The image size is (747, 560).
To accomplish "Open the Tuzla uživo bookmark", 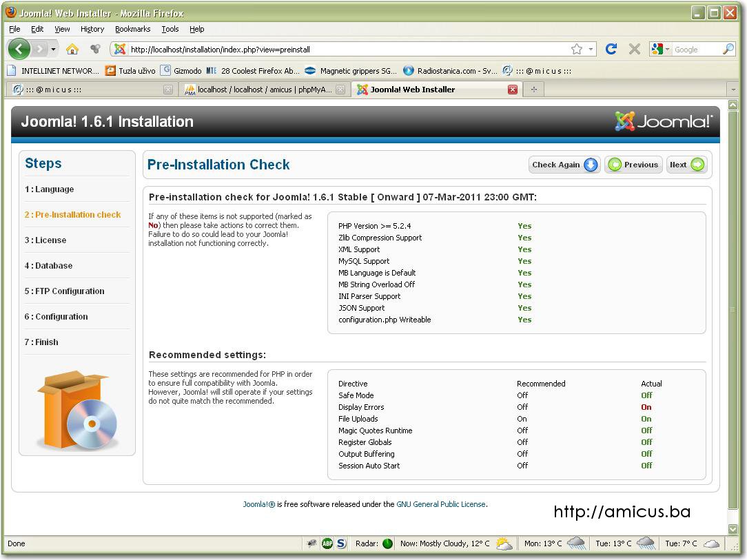I will click(x=130, y=71).
